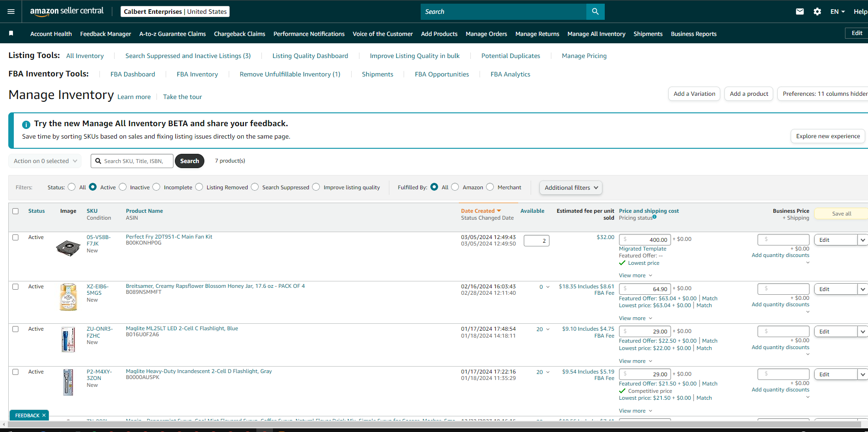The width and height of the screenshot is (868, 432).
Task: Open Perfect Fry 2DT951-C Main Fan Kit link
Action: pos(169,237)
